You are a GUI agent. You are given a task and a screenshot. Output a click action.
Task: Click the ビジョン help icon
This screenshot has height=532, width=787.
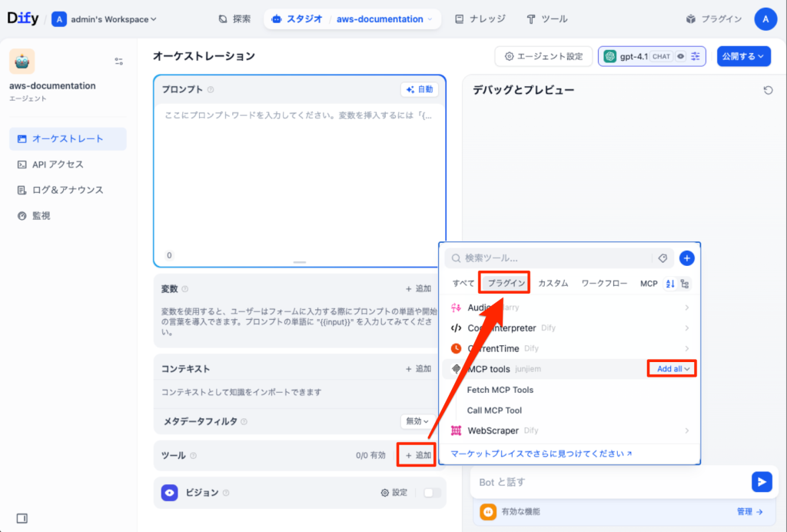226,493
